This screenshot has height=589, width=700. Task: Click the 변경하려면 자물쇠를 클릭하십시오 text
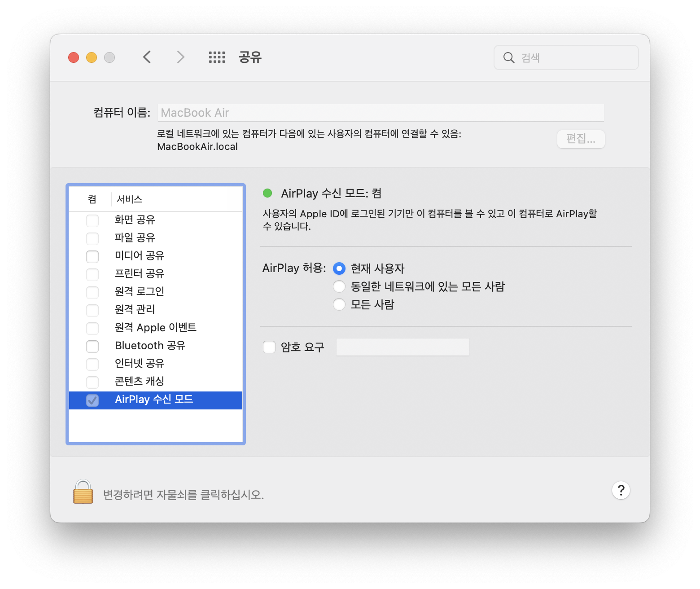184,495
